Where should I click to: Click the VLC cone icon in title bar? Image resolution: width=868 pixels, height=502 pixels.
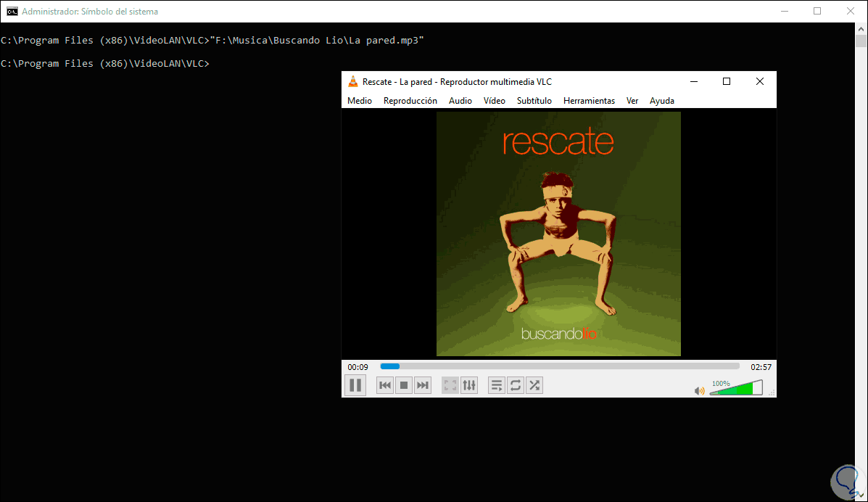pyautogui.click(x=352, y=81)
